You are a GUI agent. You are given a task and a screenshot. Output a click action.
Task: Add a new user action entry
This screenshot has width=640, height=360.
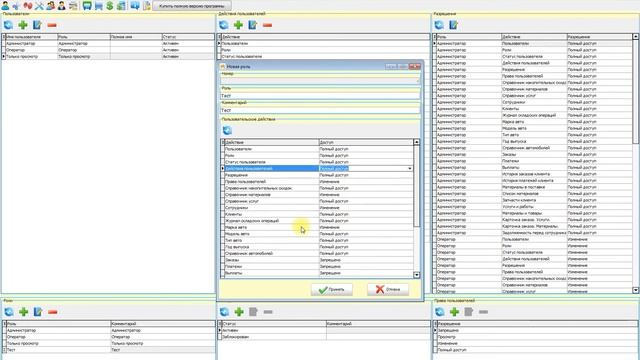tap(238, 25)
